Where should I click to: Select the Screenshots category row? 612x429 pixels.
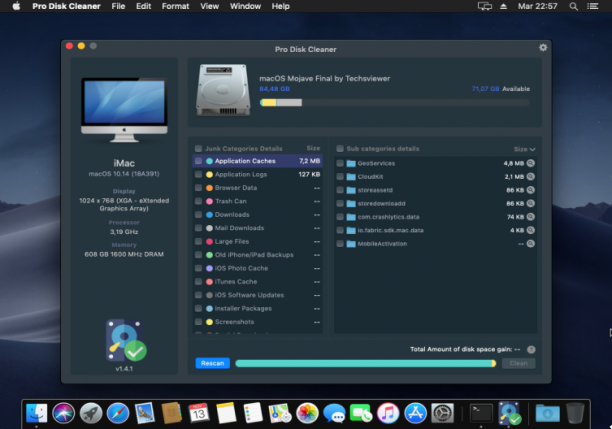point(258,322)
